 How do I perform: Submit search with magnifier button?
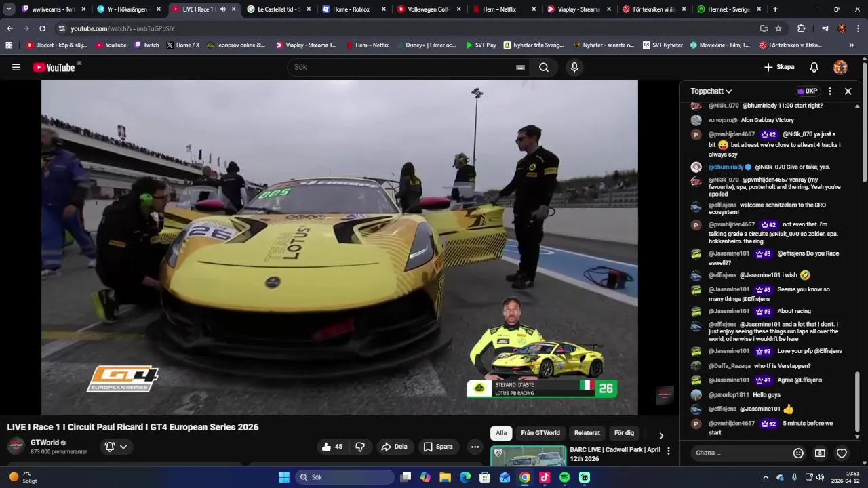(544, 67)
